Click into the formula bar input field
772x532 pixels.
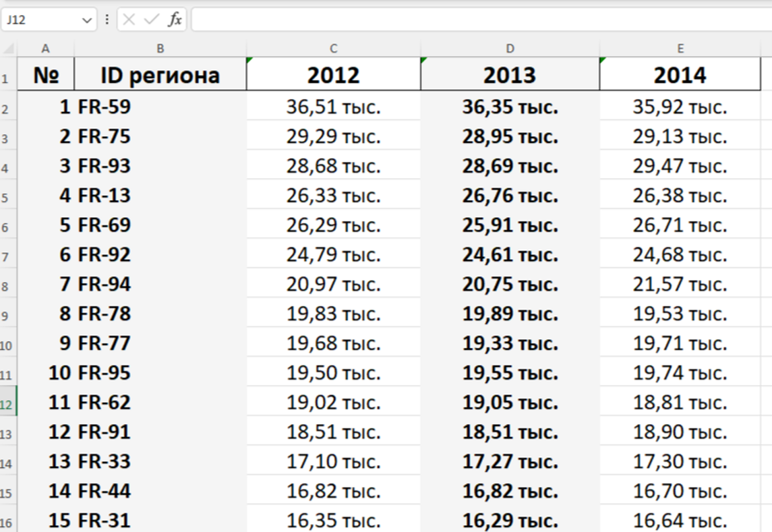pos(481,20)
